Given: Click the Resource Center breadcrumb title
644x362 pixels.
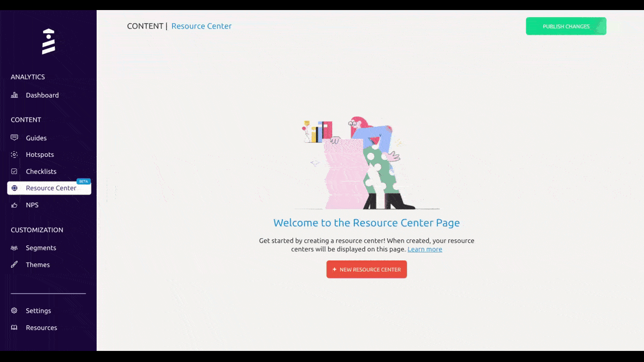Looking at the screenshot, I should (201, 26).
